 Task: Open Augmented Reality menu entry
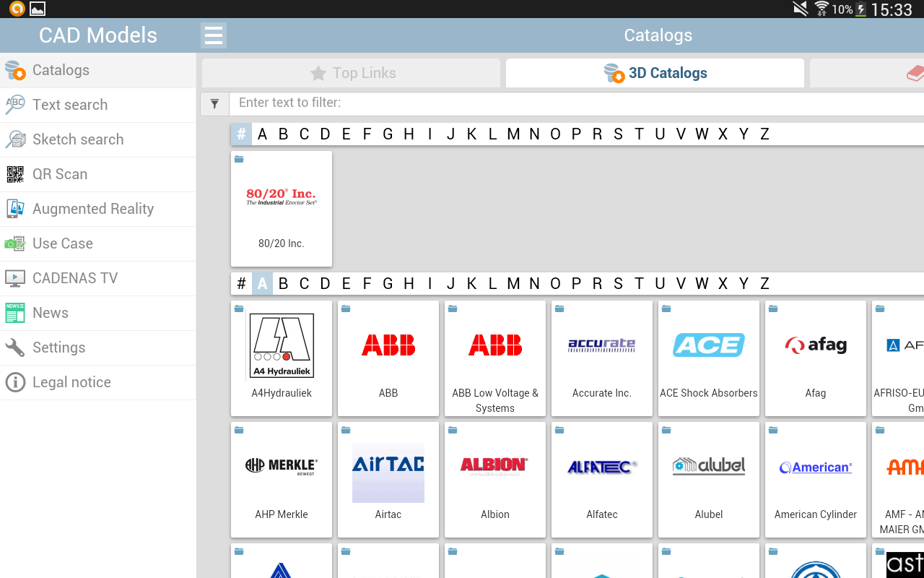tap(93, 209)
